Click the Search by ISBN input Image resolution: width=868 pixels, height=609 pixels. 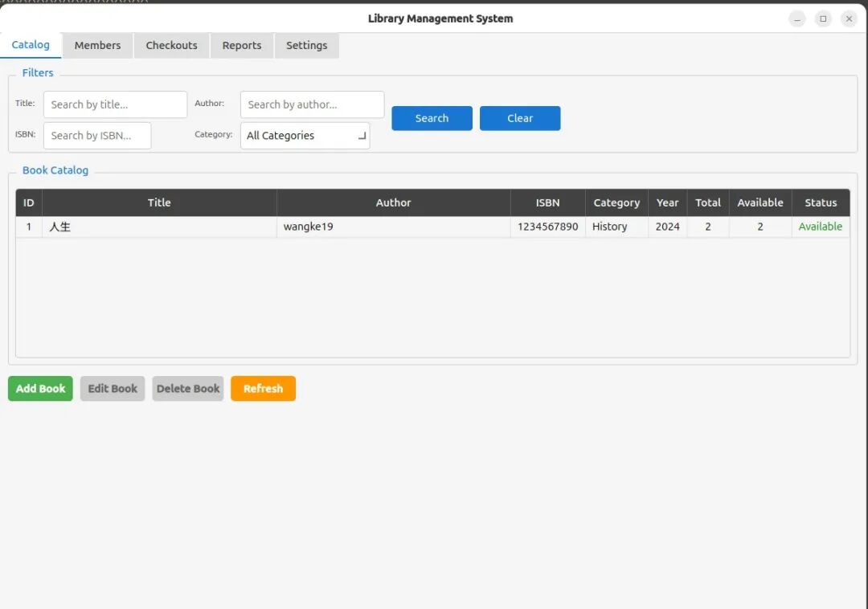(x=97, y=136)
